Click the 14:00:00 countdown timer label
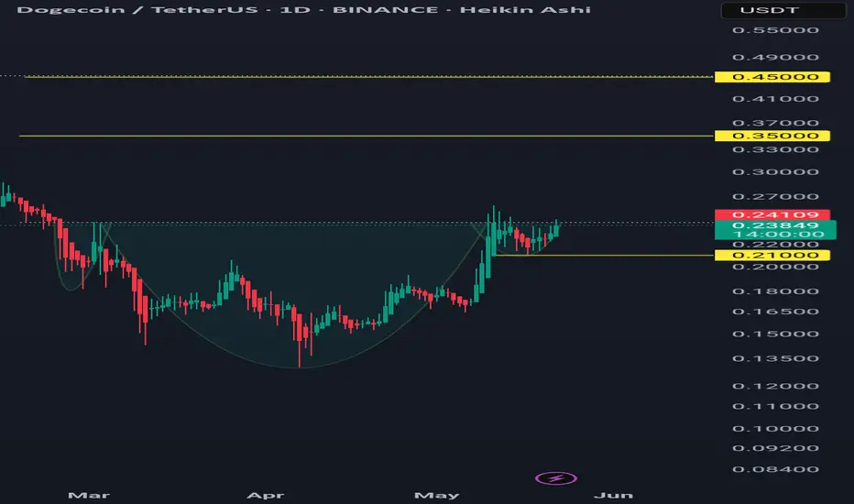The image size is (854, 504). (x=778, y=235)
